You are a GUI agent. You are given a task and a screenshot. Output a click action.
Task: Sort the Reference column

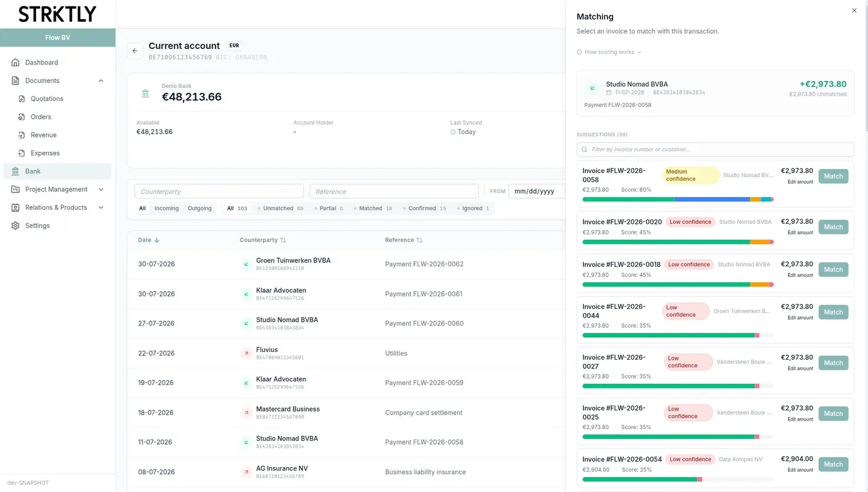tap(419, 240)
